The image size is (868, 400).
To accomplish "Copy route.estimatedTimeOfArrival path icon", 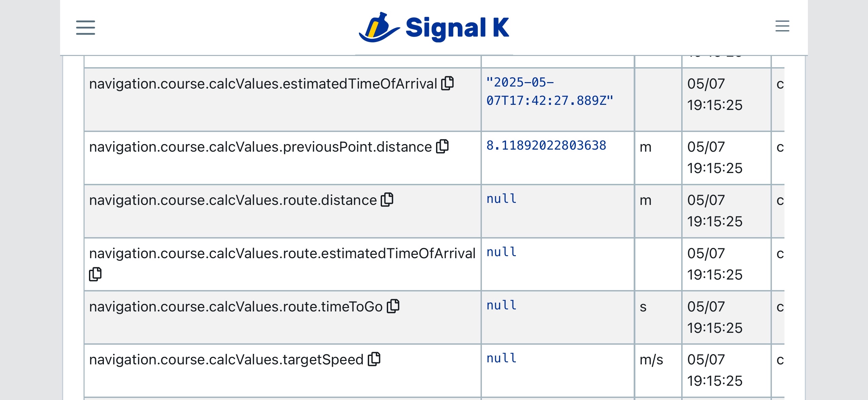I will 95,274.
